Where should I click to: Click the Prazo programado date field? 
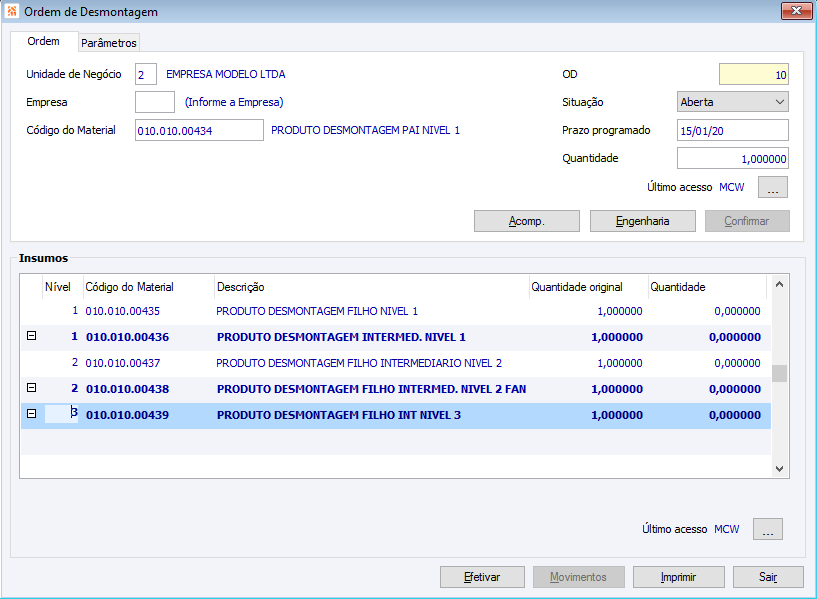[733, 130]
